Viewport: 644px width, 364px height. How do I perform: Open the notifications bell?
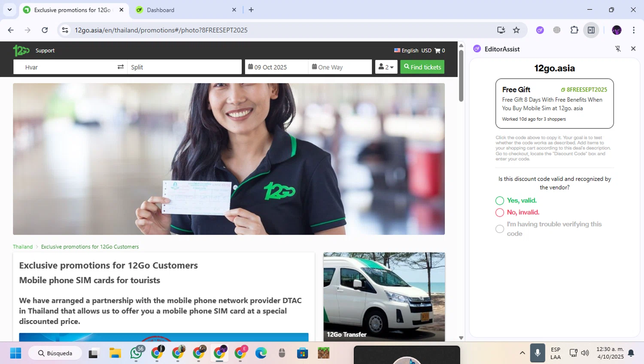tap(631, 353)
